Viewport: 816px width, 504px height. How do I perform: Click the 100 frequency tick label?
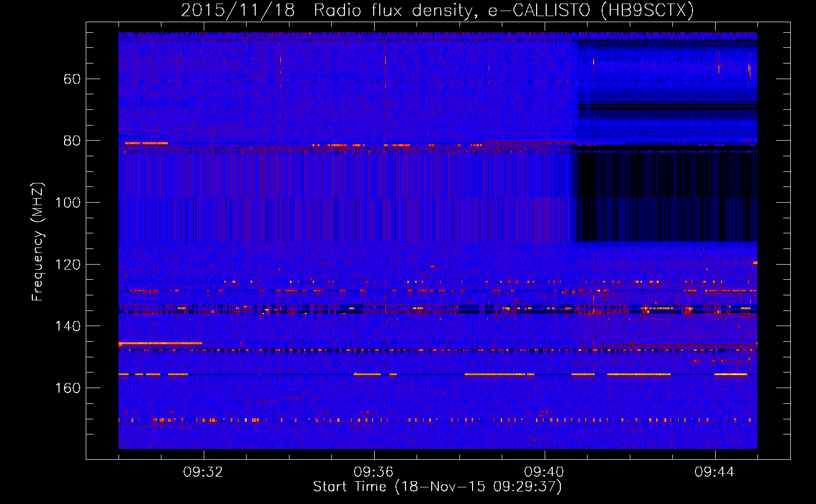click(x=68, y=203)
